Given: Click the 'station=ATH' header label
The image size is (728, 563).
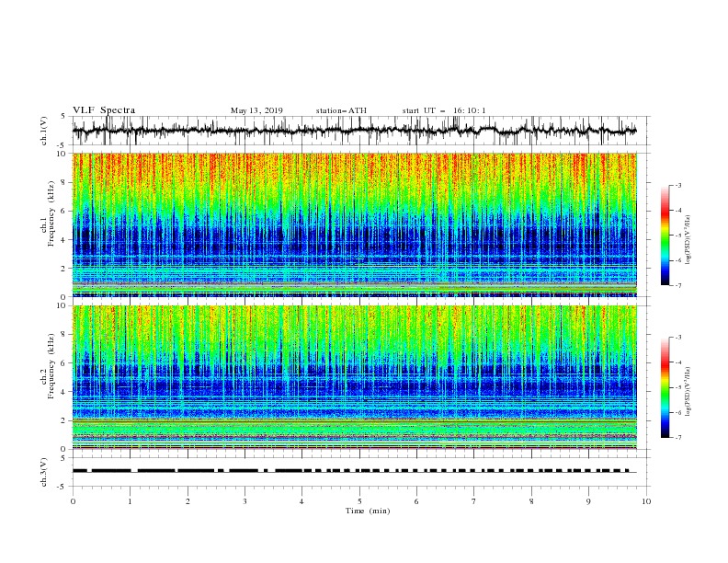Looking at the screenshot, I should tap(341, 110).
